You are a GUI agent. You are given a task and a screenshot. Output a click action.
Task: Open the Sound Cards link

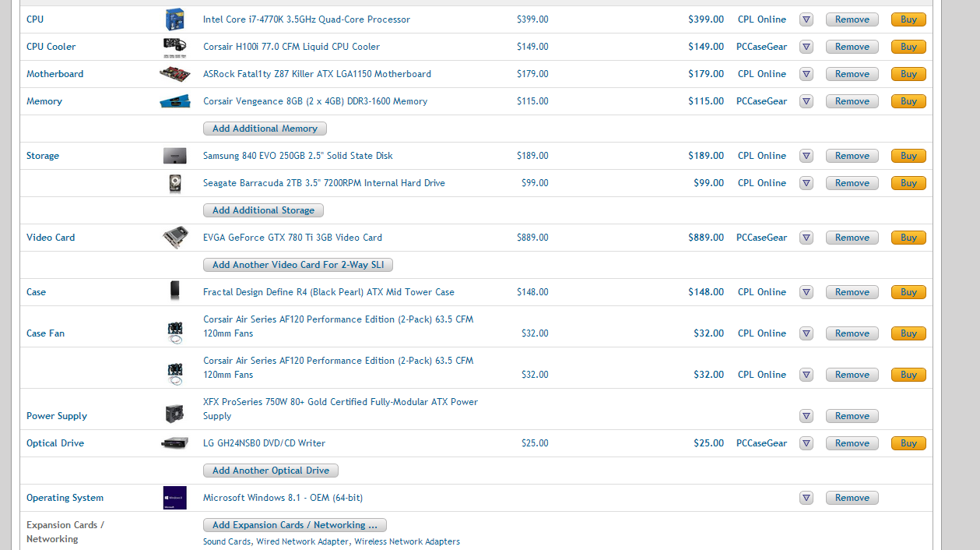coord(227,541)
